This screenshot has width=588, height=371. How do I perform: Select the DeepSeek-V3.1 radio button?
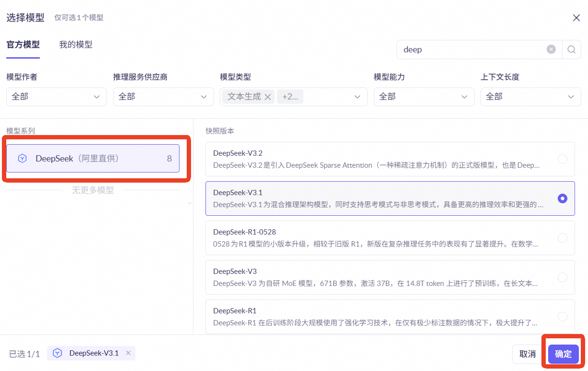[563, 198]
